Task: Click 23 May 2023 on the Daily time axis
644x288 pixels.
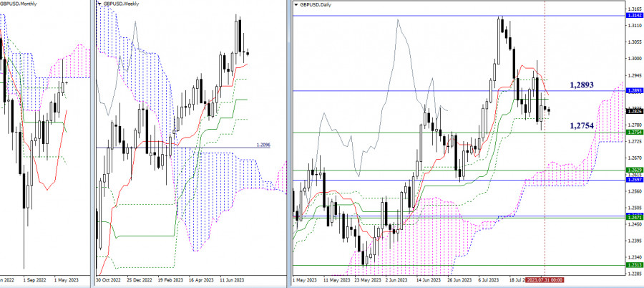Action: pos(366,280)
